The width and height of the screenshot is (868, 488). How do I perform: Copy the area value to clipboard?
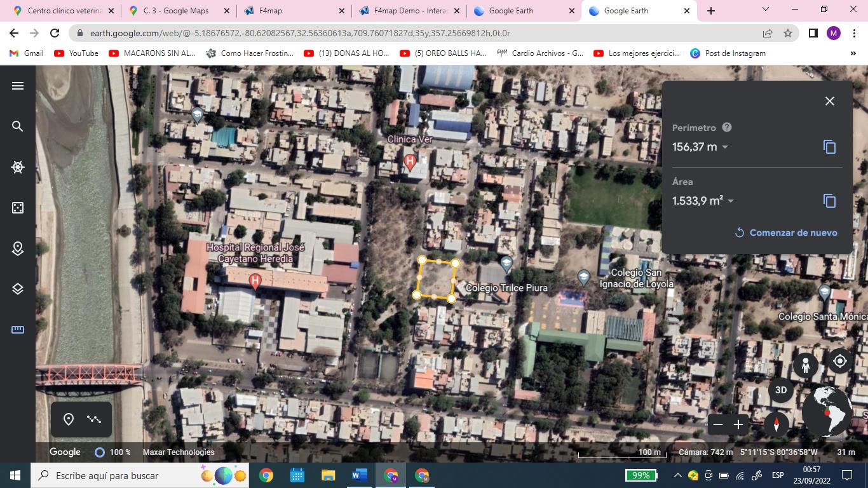(x=829, y=201)
